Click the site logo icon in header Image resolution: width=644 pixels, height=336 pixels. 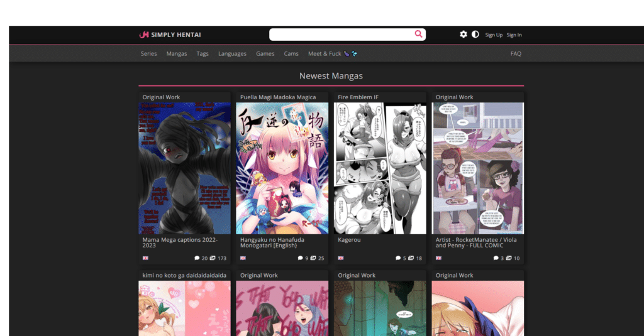[x=144, y=35]
